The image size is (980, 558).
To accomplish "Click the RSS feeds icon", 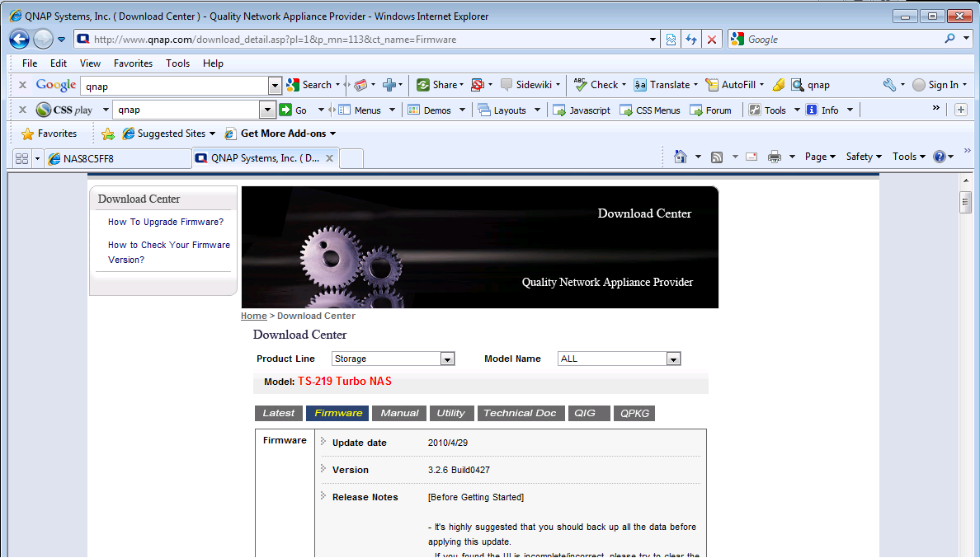I will 717,157.
